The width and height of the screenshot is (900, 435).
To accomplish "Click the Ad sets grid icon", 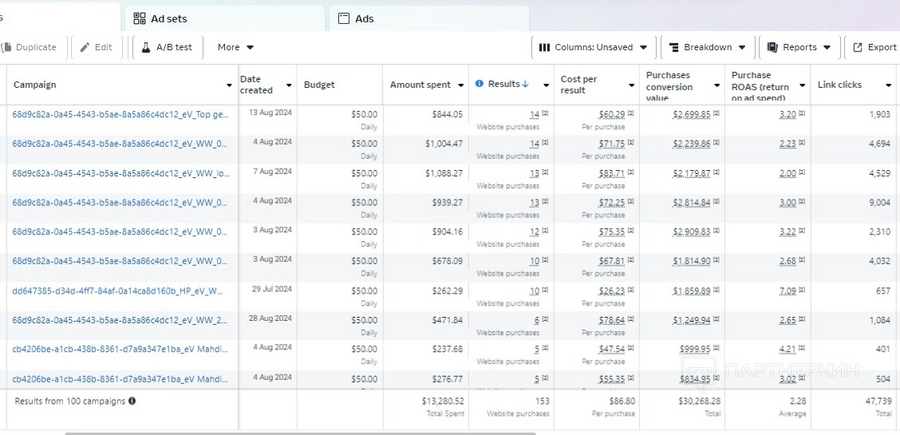I will pos(139,18).
